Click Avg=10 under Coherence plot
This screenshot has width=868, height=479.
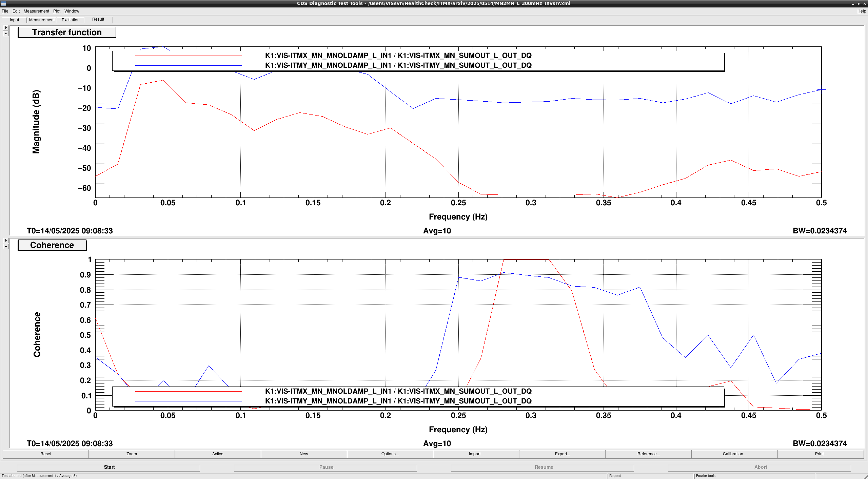[x=437, y=444]
